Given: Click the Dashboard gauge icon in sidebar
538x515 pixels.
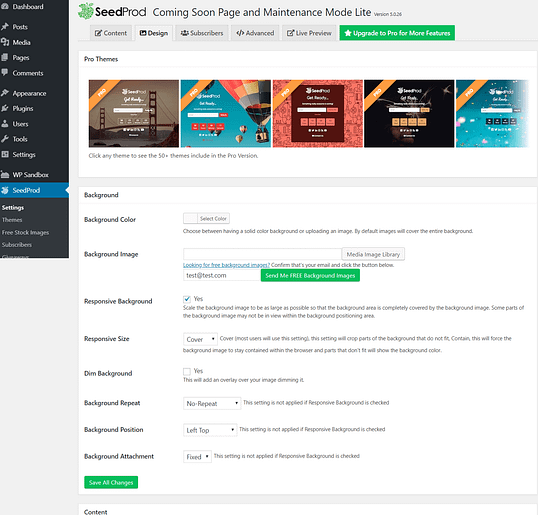Looking at the screenshot, I should point(5,7).
